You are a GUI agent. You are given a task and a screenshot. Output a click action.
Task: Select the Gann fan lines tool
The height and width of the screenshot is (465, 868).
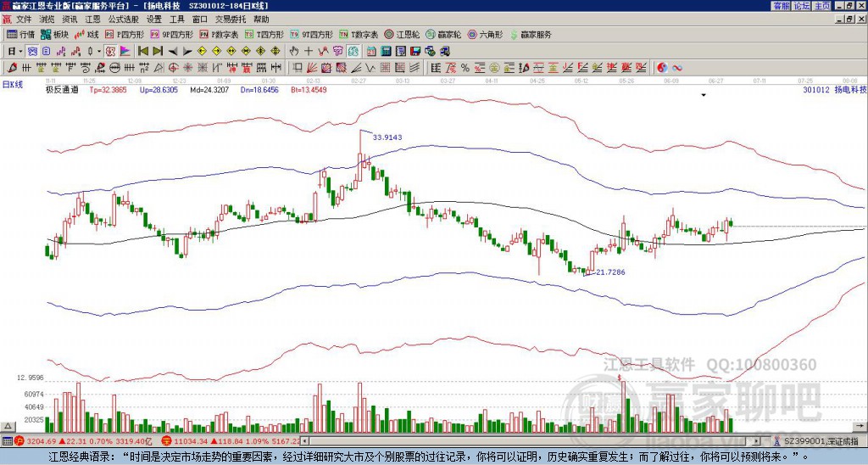312,68
